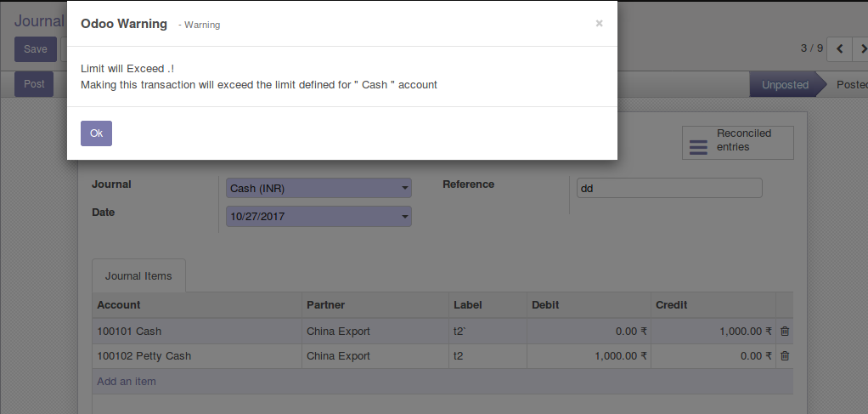The image size is (868, 414).
Task: Go to the next record arrow
Action: tap(862, 48)
